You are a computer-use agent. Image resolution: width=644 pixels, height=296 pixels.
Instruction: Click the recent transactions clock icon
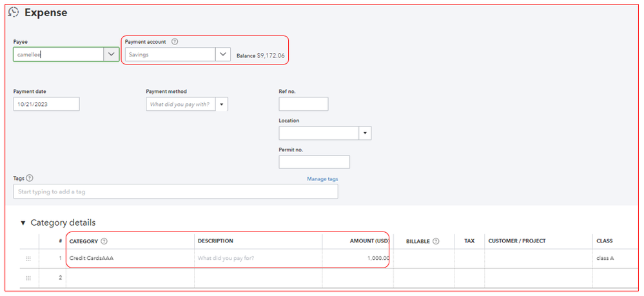pos(13,12)
